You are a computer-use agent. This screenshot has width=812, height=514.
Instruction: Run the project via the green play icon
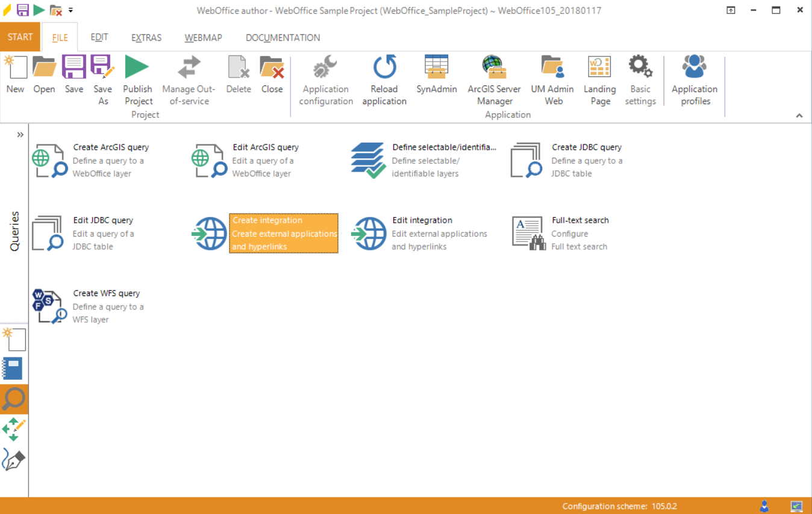[x=38, y=10]
